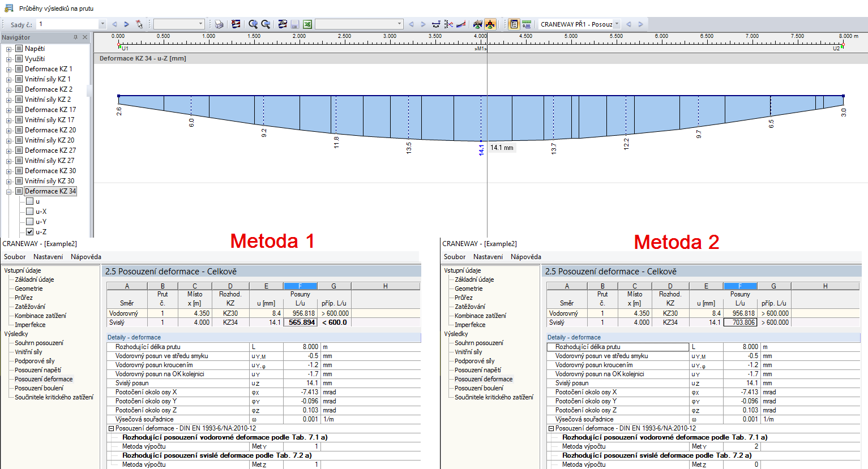Image resolution: width=868 pixels, height=469 pixels.
Task: Collapse the Deformace KZ 34 tree node
Action: click(9, 192)
